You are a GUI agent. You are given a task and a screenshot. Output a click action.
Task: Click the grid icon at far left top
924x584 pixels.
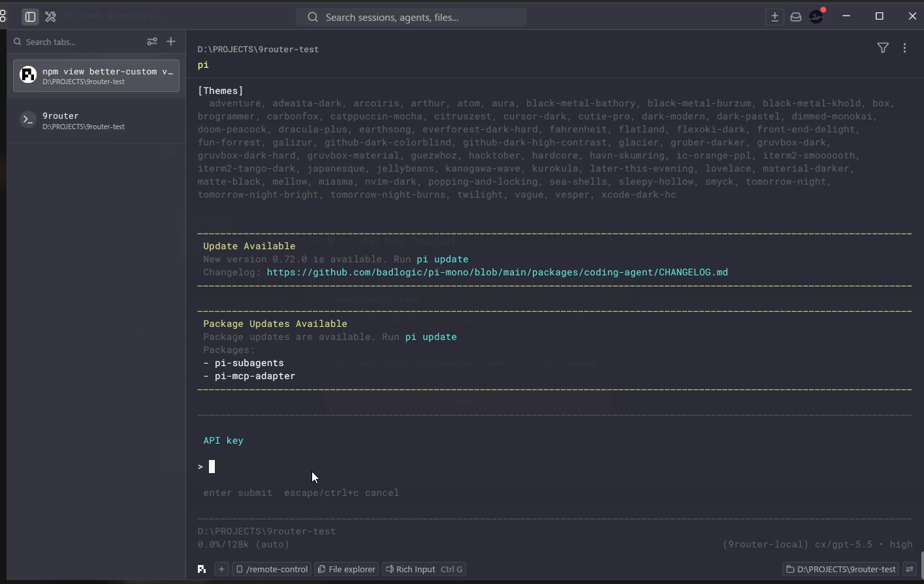(3, 16)
